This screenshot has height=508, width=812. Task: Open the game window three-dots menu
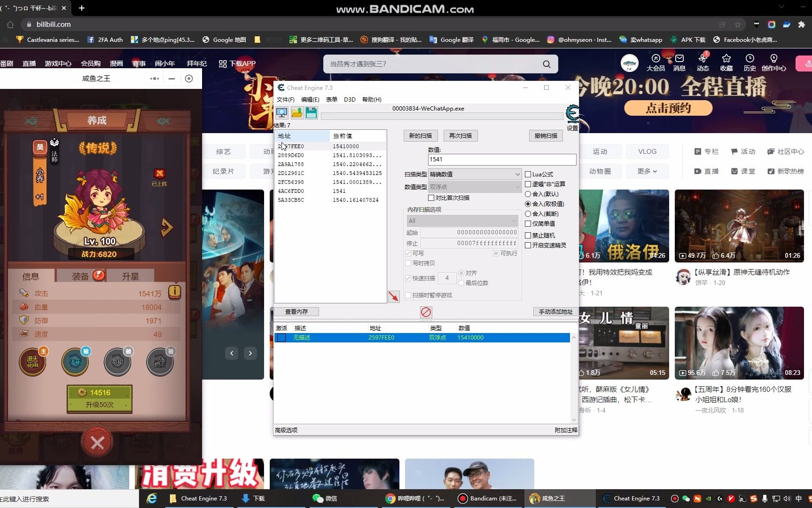pyautogui.click(x=155, y=79)
